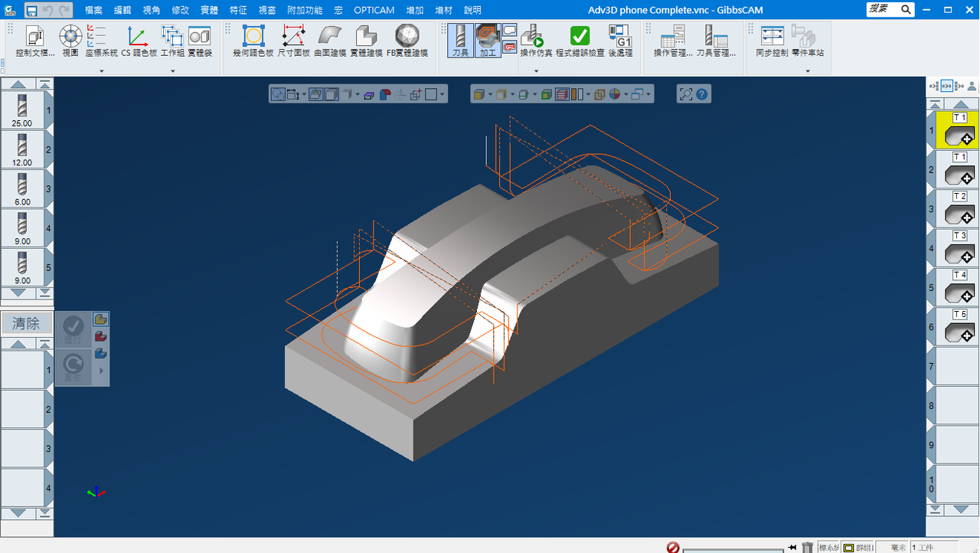Click the 視圖 view control icon
980x553 pixels.
point(70,41)
